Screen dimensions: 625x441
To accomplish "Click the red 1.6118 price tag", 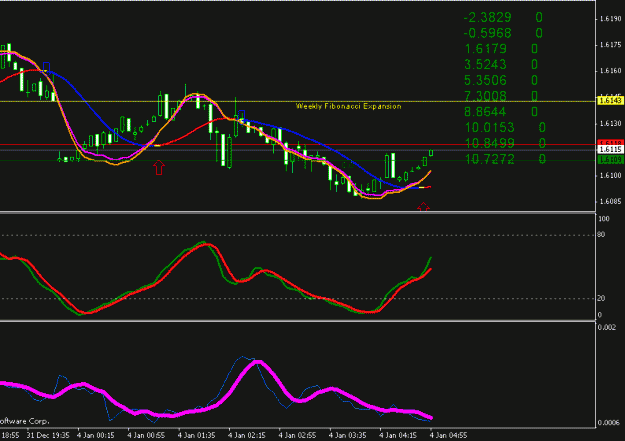I will pos(610,143).
